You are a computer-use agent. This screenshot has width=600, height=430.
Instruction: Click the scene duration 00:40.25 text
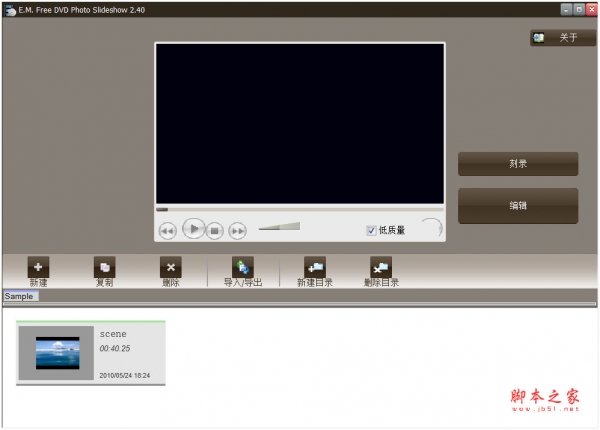point(115,349)
